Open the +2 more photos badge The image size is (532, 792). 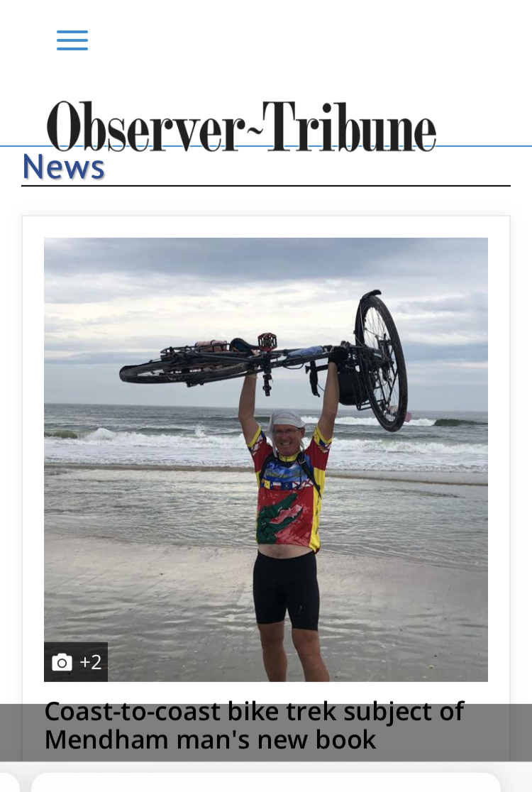tap(76, 662)
